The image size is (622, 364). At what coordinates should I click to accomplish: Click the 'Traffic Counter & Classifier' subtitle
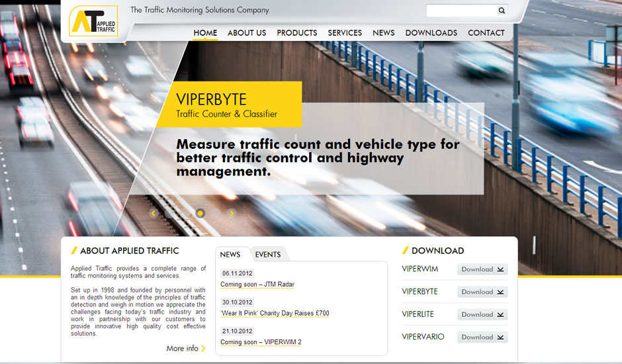(x=226, y=114)
